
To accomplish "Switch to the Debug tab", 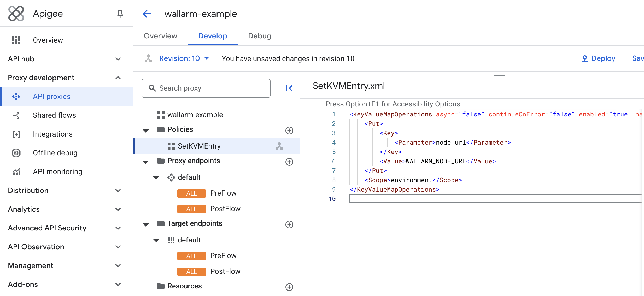I will 259,36.
